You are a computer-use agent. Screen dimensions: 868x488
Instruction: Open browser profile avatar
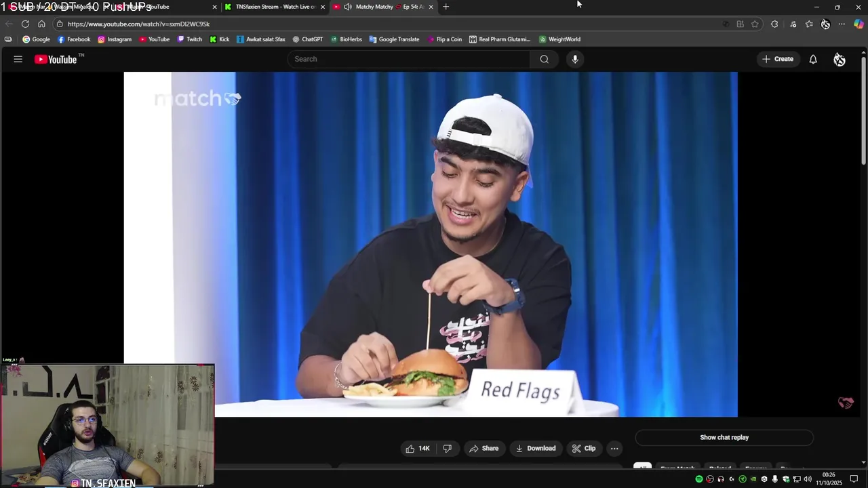[x=825, y=24]
